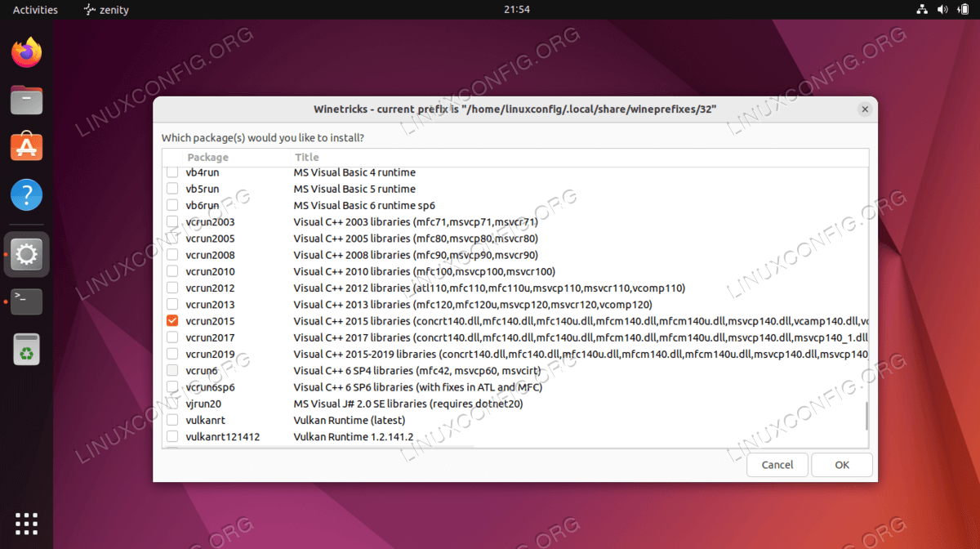Check the vb4run package checkbox

[172, 172]
